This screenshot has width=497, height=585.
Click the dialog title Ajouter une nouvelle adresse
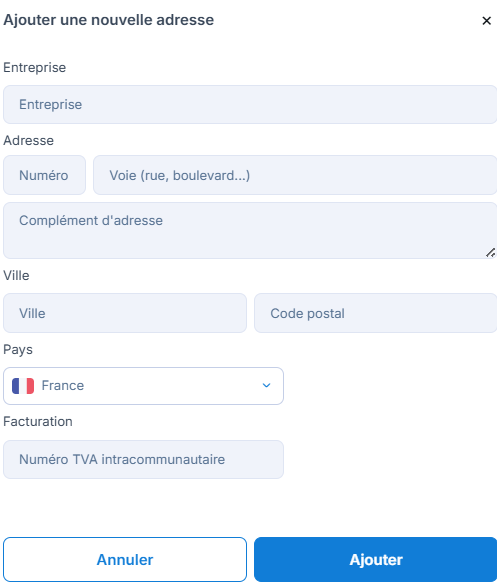pyautogui.click(x=109, y=20)
